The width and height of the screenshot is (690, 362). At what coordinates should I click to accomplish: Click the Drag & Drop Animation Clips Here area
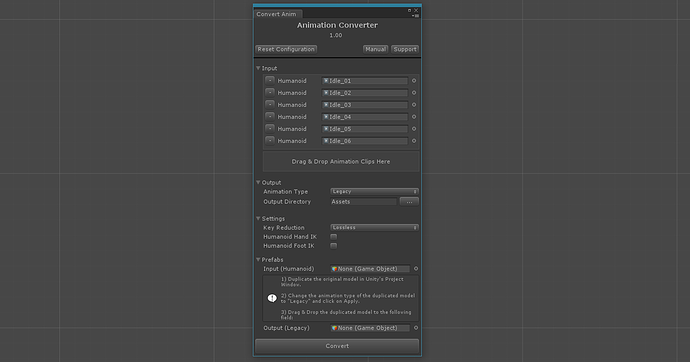[x=341, y=161]
